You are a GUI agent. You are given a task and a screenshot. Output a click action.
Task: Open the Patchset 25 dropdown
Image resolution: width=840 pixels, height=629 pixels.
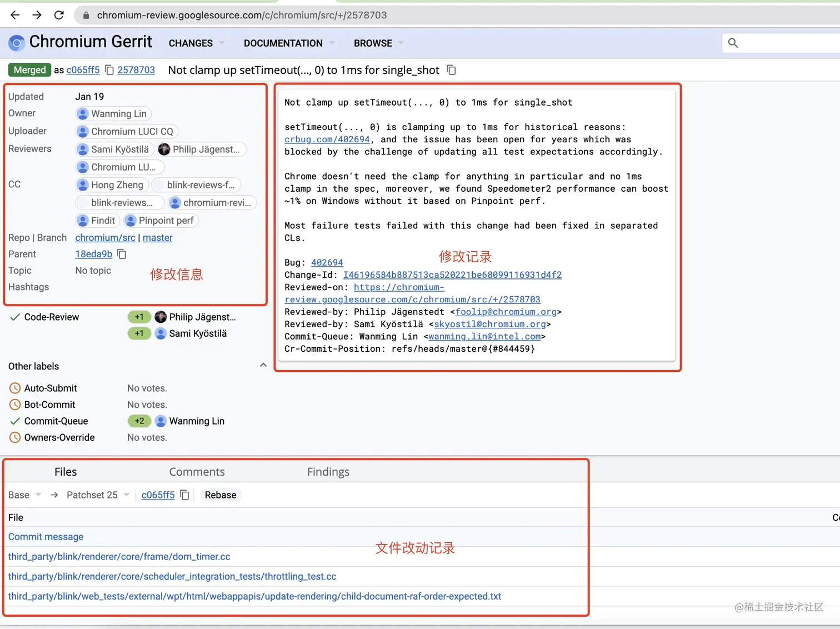(x=98, y=495)
